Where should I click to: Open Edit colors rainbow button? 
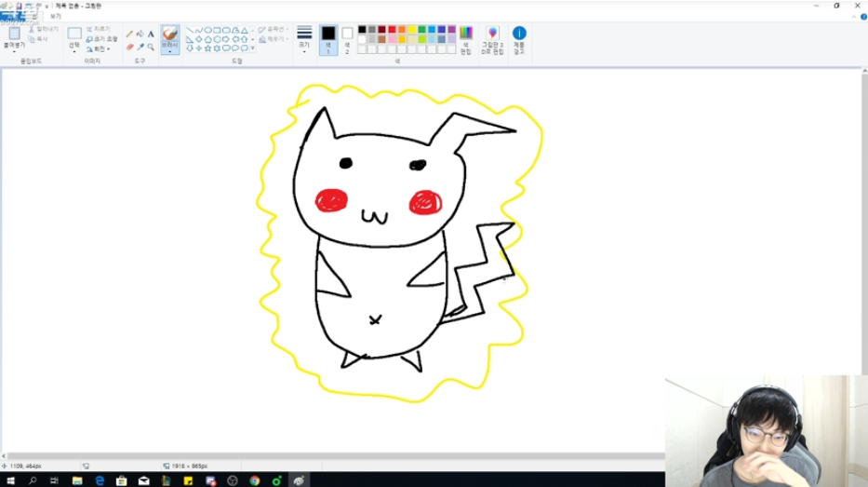click(x=466, y=40)
